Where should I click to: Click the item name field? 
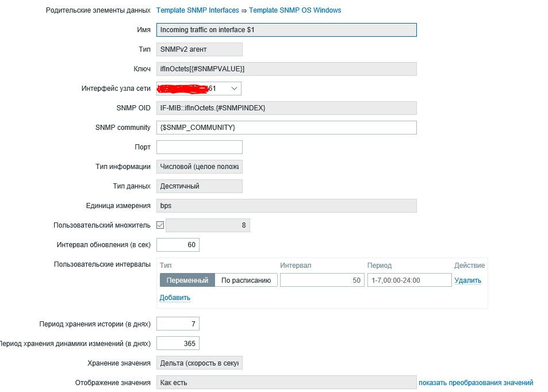tap(286, 30)
